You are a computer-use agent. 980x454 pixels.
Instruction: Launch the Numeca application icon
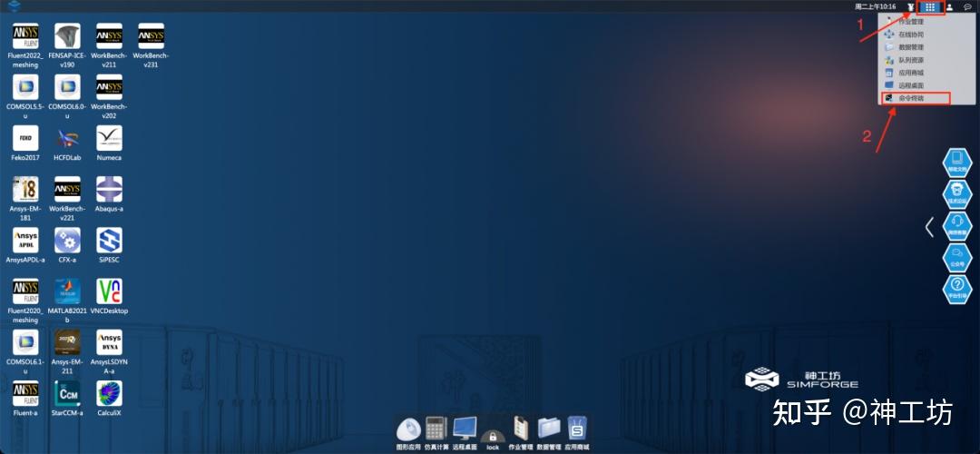[110, 138]
